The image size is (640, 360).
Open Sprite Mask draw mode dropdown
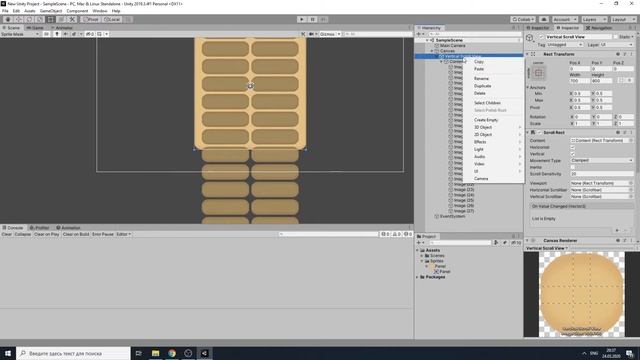tap(20, 34)
